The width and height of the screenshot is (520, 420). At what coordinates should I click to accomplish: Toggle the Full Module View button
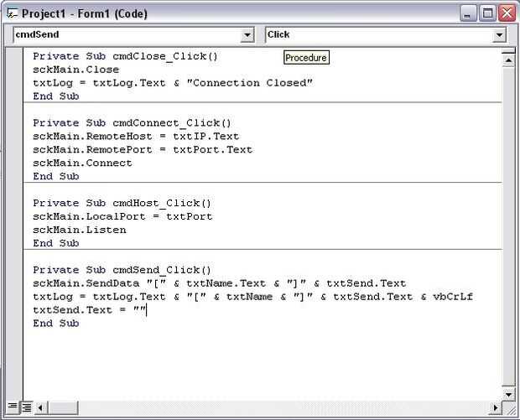coord(27,407)
